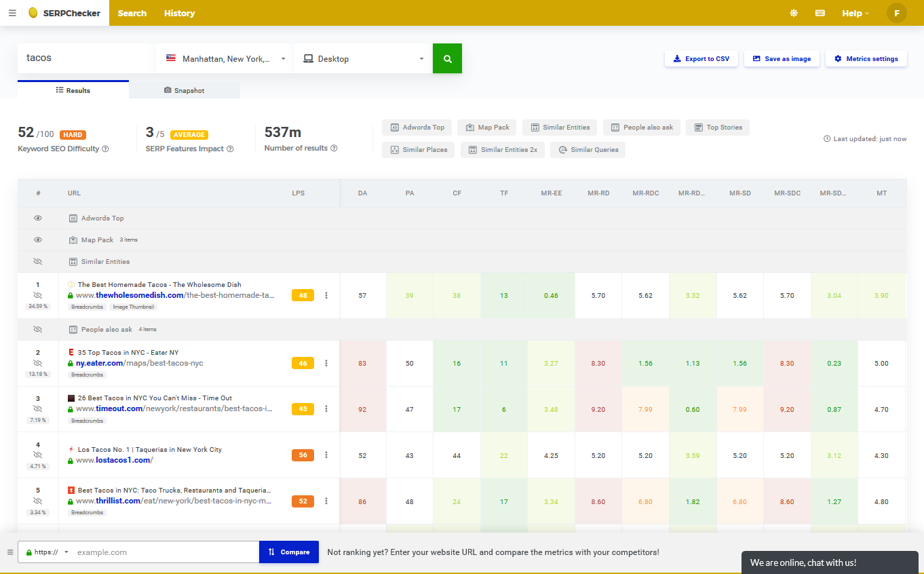This screenshot has height=574, width=924.
Task: Click LPS badge 56 for lostacos1.com
Action: (x=303, y=455)
